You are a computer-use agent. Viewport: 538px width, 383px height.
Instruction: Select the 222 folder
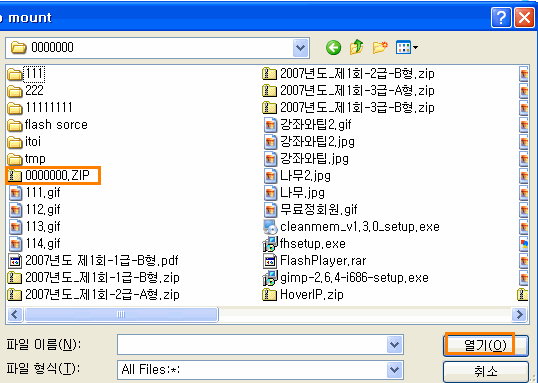[x=26, y=91]
